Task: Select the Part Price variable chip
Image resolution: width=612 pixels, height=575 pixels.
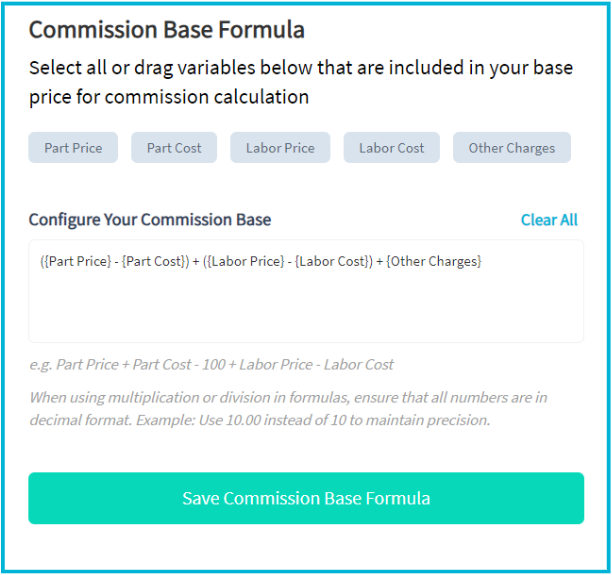Action: (73, 148)
